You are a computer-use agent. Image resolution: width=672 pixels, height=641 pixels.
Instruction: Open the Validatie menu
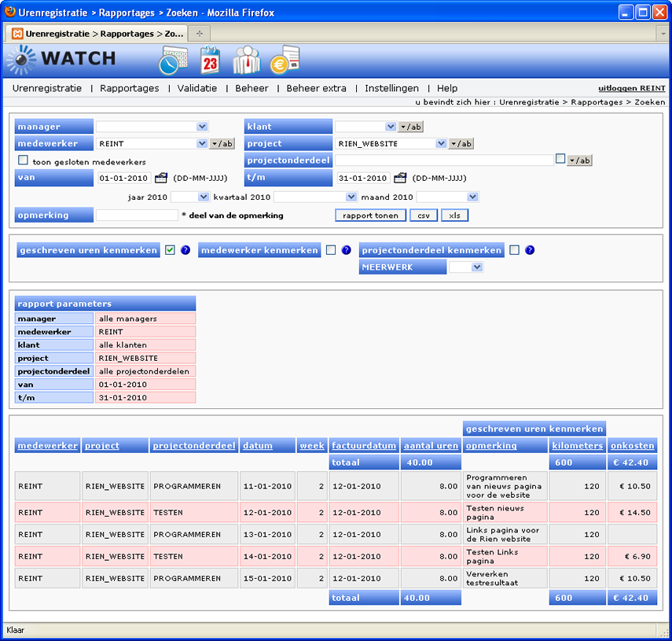click(197, 88)
